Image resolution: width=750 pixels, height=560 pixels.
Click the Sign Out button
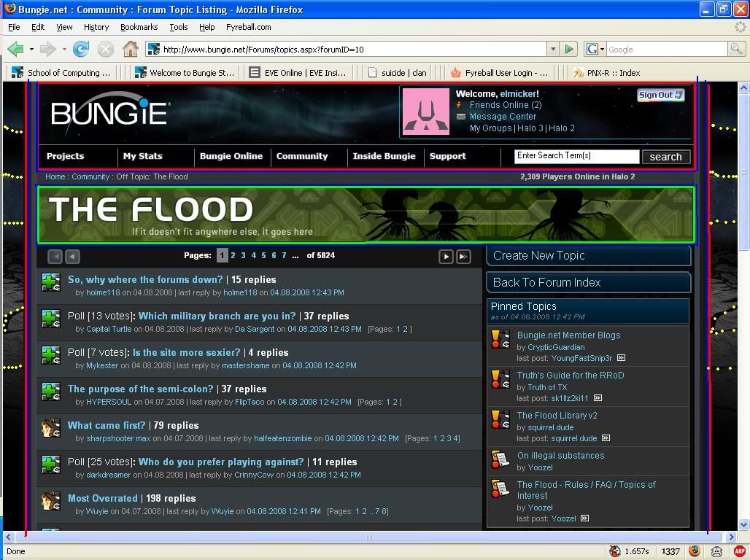[x=660, y=95]
